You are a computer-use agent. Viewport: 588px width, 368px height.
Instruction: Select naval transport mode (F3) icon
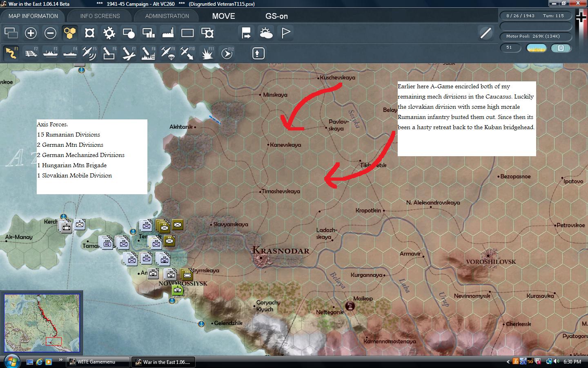tap(50, 53)
